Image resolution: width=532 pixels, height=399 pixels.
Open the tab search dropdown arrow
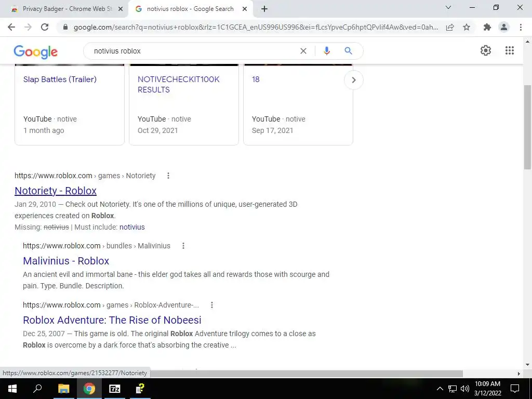(x=448, y=7)
